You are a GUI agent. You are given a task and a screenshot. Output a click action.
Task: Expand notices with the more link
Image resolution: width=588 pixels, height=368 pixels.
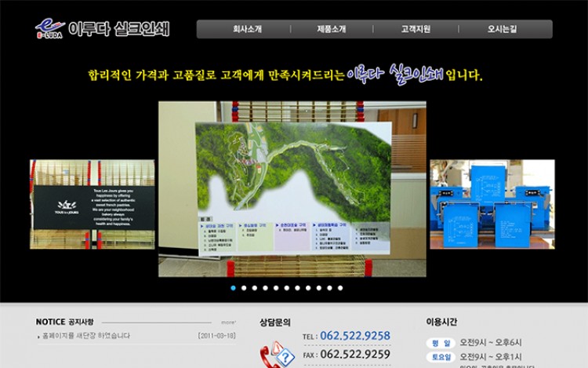227,322
